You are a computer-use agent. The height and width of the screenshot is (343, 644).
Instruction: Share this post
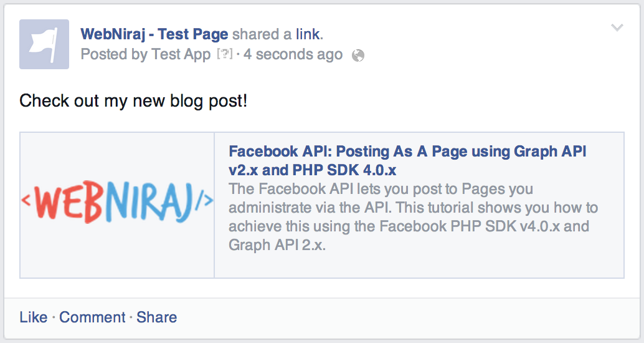tap(156, 317)
